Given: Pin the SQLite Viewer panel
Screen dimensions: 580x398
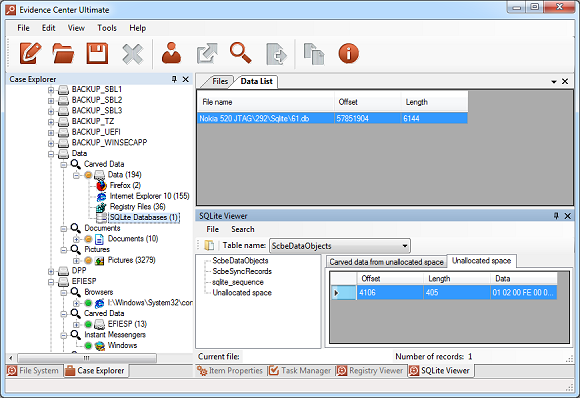Looking at the screenshot, I should tap(556, 216).
